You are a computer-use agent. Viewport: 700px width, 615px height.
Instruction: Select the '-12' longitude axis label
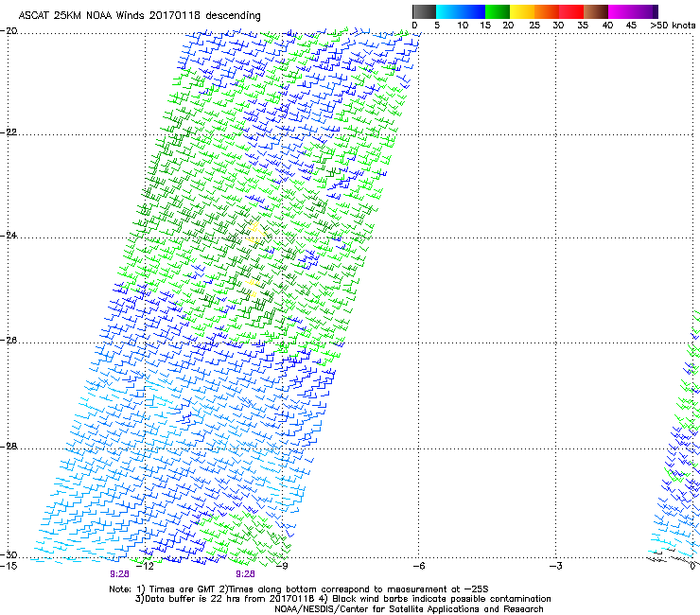click(x=144, y=566)
